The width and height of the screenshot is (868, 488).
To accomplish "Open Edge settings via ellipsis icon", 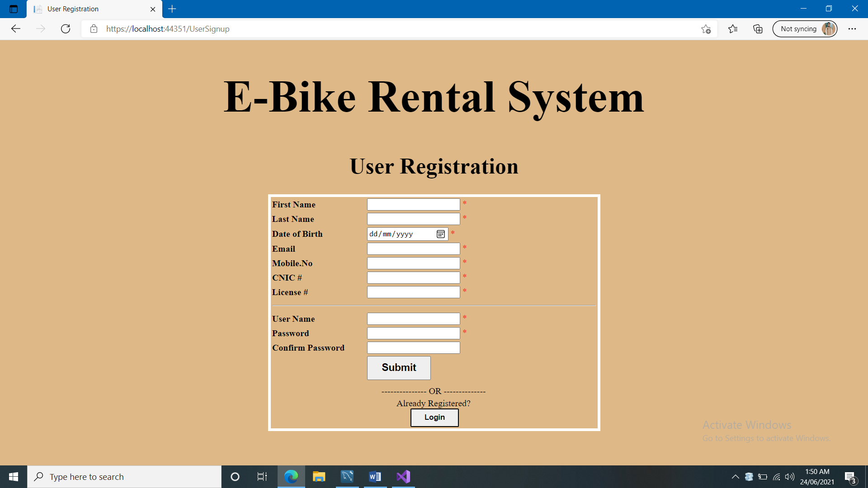I will (853, 28).
